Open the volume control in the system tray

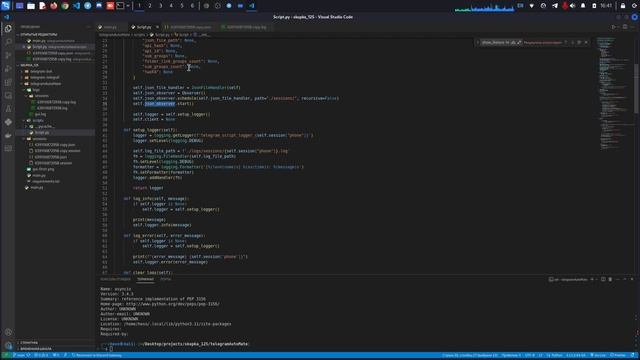573,6
